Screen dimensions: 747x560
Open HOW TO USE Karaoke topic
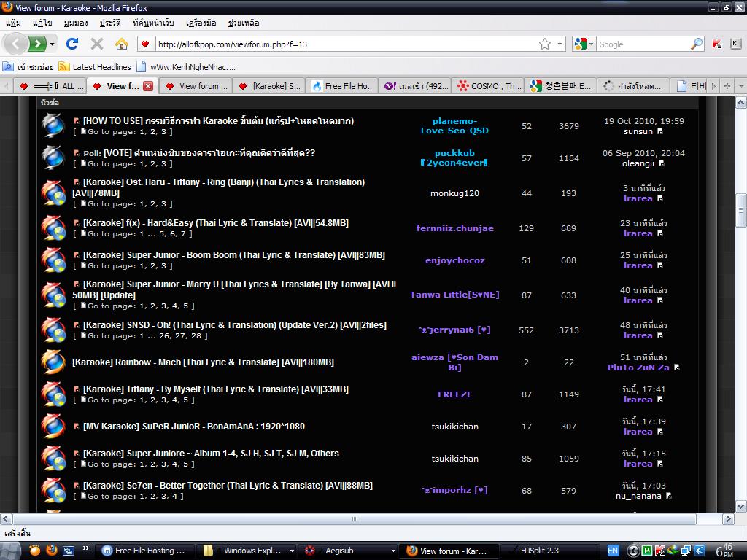(x=218, y=121)
